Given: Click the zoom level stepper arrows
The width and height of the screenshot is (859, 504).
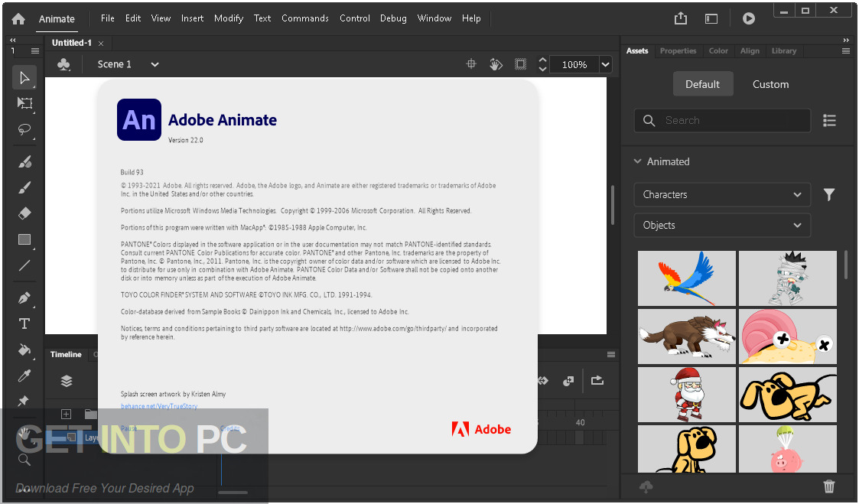Looking at the screenshot, I should point(542,64).
